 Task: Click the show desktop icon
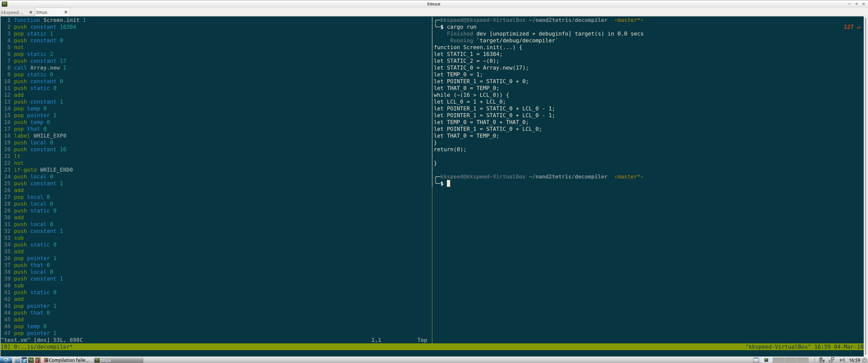click(x=756, y=360)
